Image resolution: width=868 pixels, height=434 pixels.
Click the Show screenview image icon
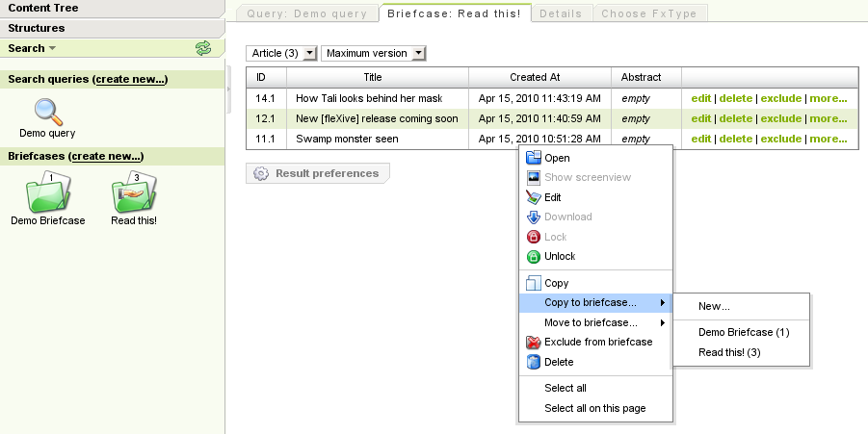pos(533,177)
